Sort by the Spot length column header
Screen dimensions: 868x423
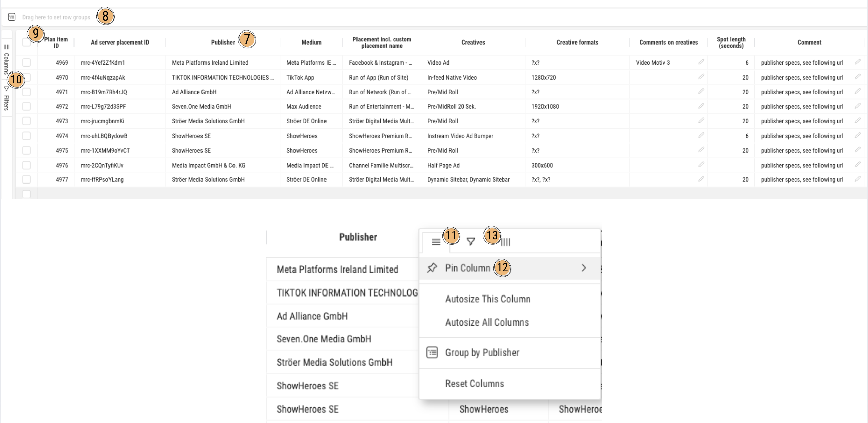731,43
